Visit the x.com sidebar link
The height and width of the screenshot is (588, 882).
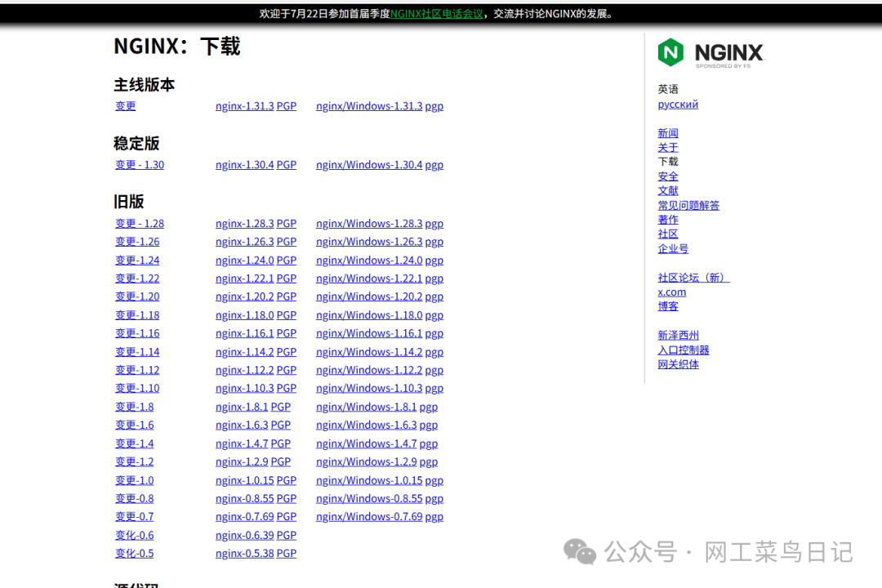671,292
